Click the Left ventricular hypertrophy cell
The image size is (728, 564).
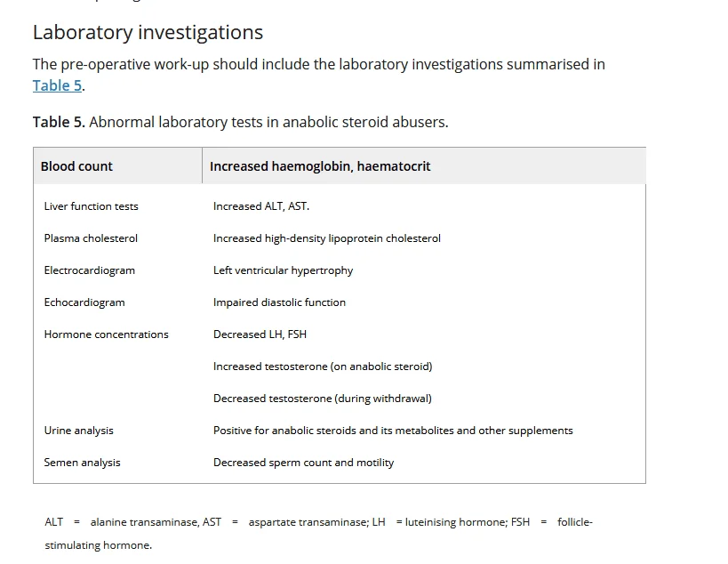(x=283, y=270)
